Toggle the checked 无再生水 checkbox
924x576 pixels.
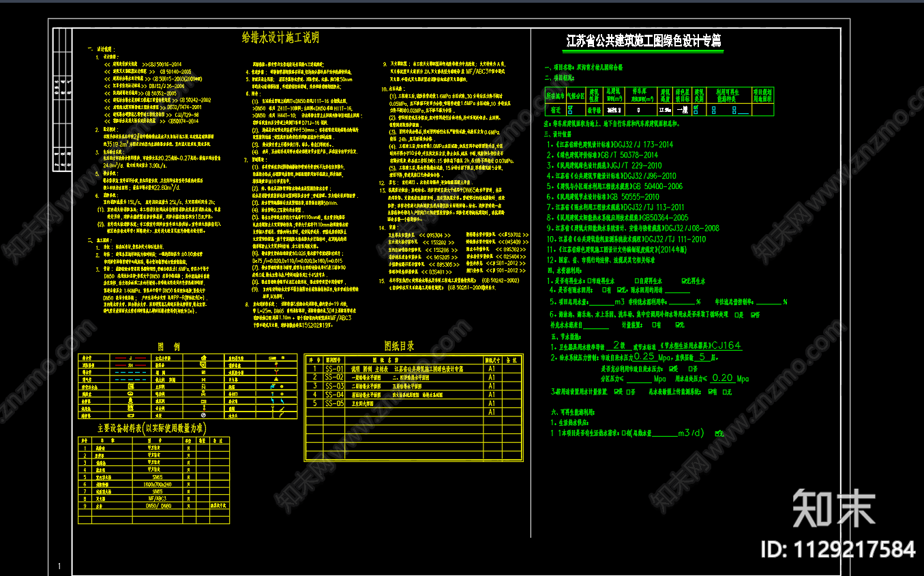tap(684, 281)
